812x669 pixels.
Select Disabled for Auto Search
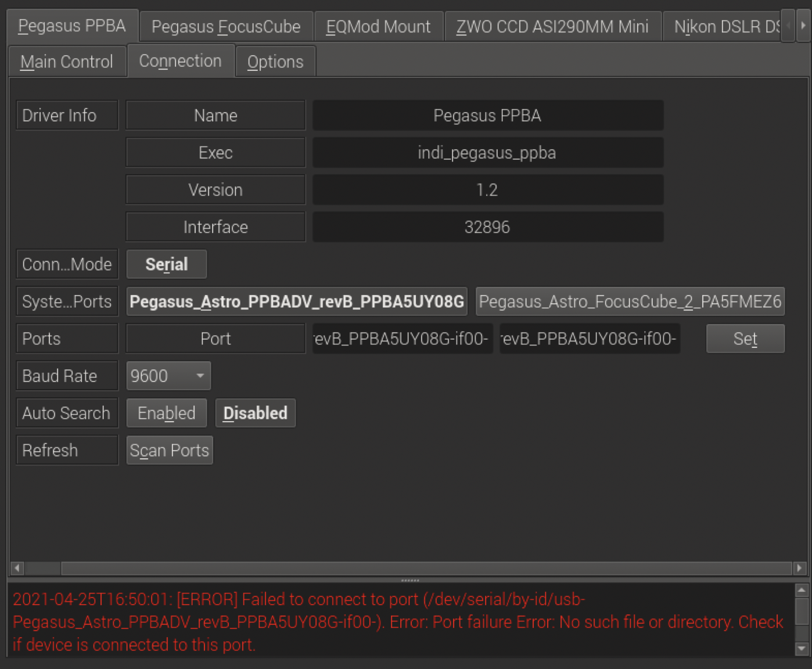256,413
